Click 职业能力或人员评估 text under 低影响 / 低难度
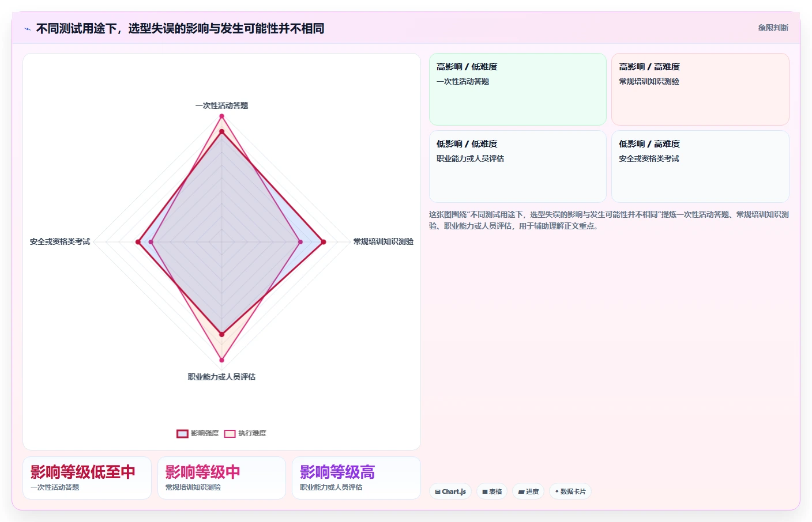Screen dimensions: 812x522 (x=470, y=158)
